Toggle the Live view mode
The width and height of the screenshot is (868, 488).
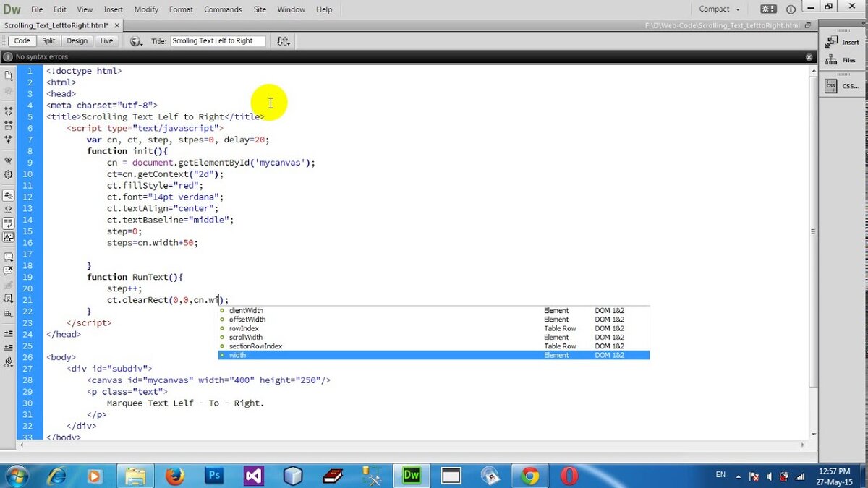pyautogui.click(x=106, y=41)
